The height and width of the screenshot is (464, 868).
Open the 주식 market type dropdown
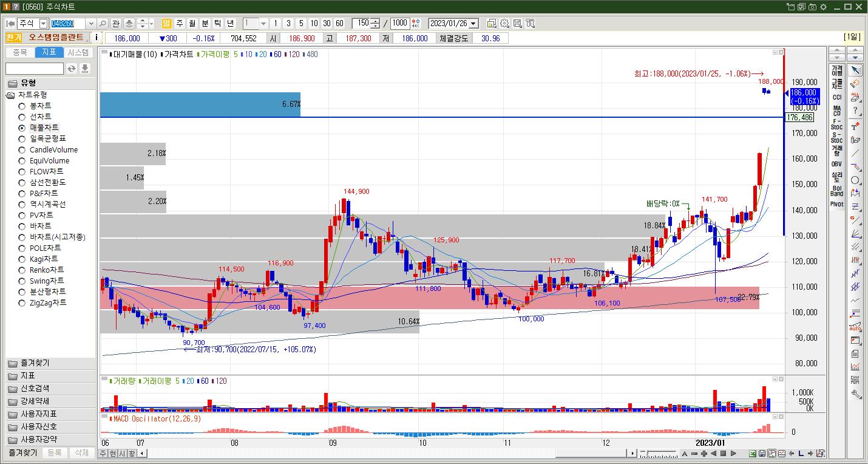tap(43, 23)
